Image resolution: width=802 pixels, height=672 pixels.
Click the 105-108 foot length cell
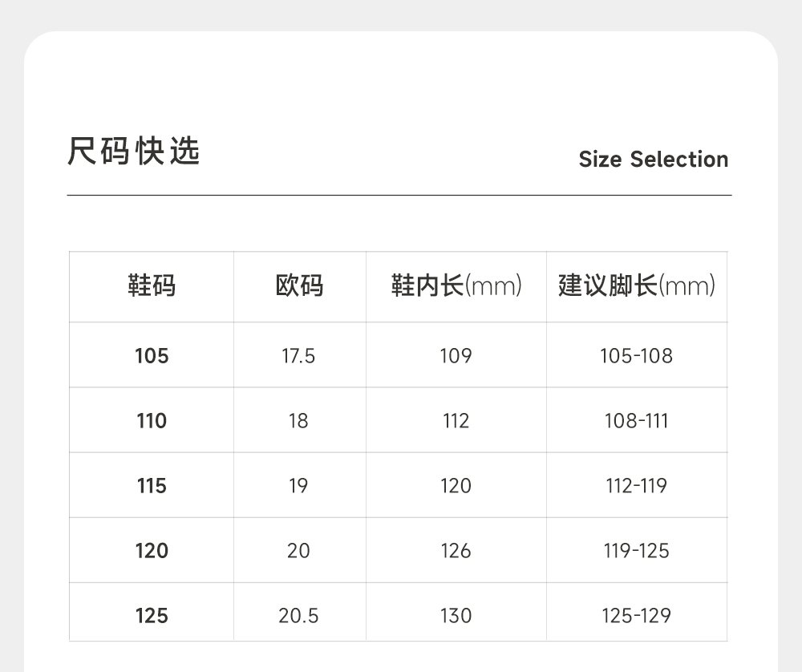pyautogui.click(x=636, y=355)
